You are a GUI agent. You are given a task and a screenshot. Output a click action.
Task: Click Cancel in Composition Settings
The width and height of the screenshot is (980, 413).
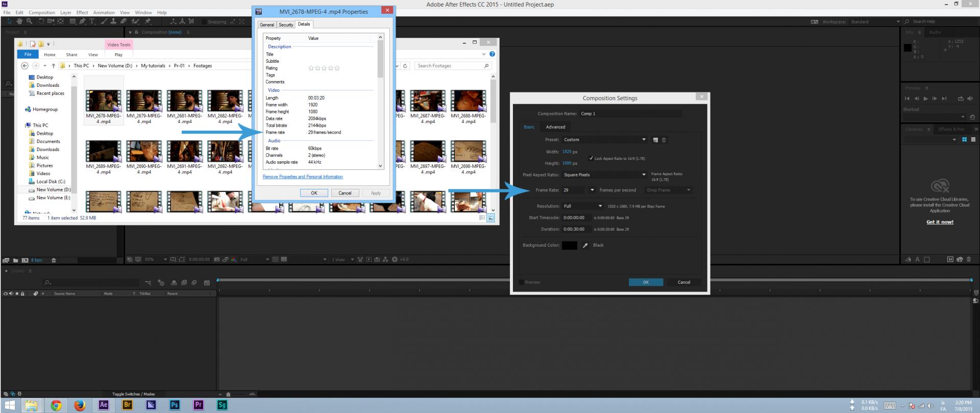coord(684,282)
